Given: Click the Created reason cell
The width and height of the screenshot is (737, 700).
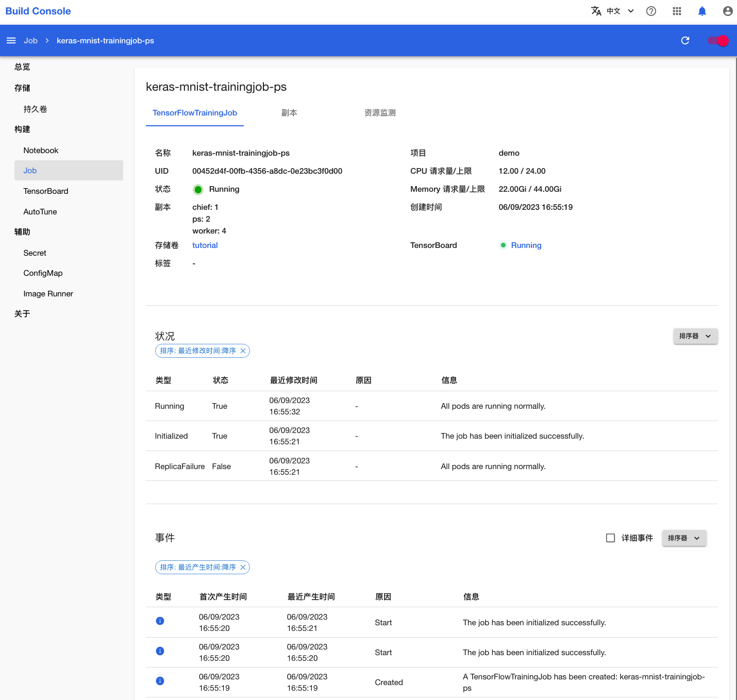Looking at the screenshot, I should click(x=389, y=682).
